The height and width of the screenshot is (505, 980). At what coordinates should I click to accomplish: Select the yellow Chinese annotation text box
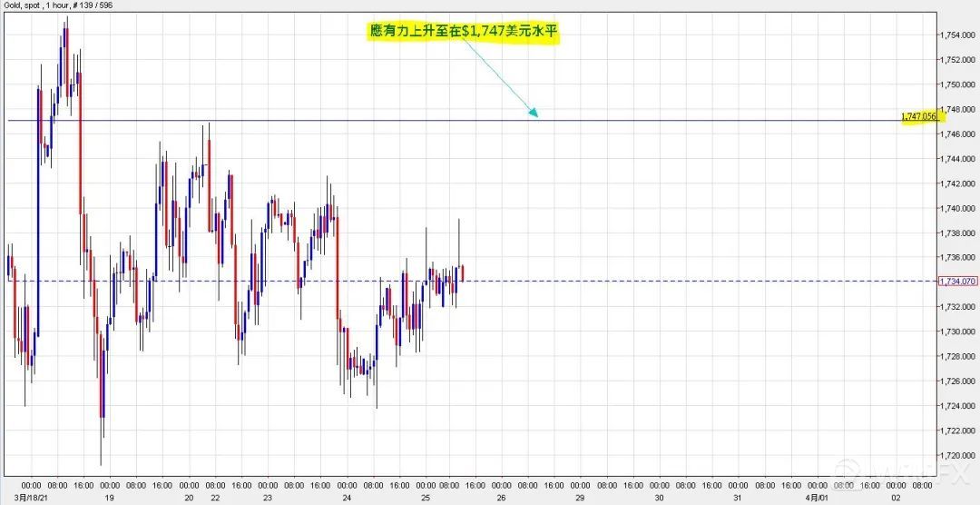[x=462, y=35]
